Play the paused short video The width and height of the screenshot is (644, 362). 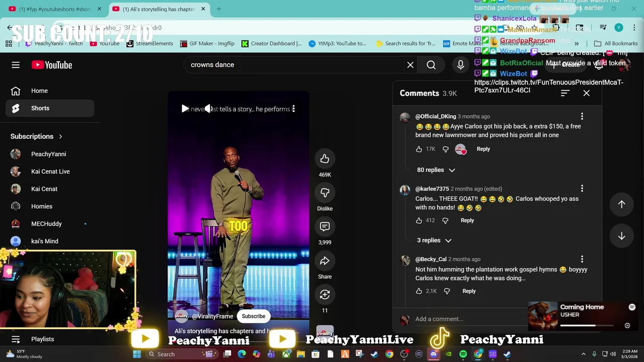[x=185, y=109]
